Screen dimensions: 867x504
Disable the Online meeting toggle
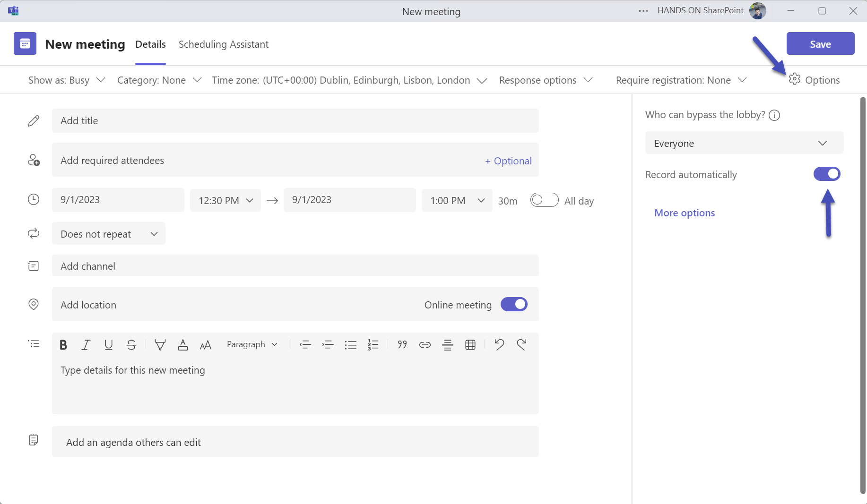click(514, 304)
